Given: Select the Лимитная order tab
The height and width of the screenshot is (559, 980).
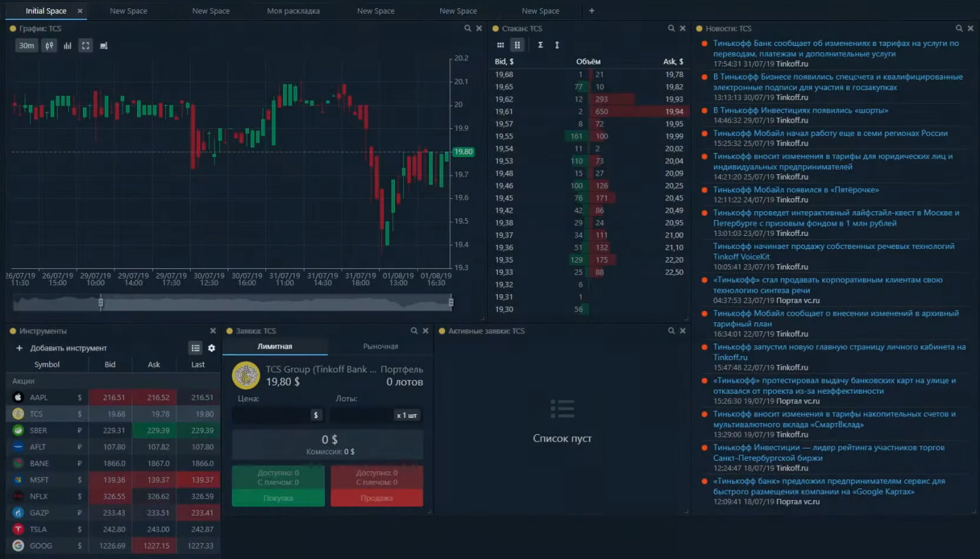Looking at the screenshot, I should [x=275, y=346].
